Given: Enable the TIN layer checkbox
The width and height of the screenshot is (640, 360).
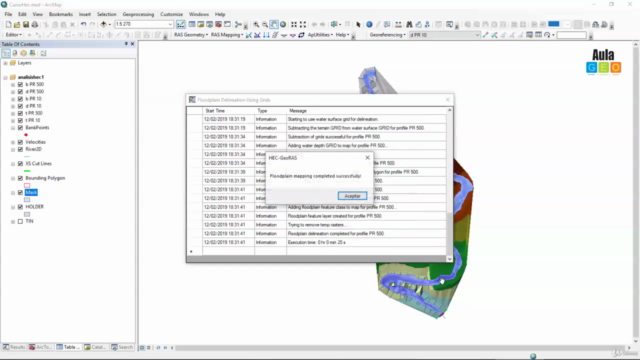Looking at the screenshot, I should click(20, 222).
